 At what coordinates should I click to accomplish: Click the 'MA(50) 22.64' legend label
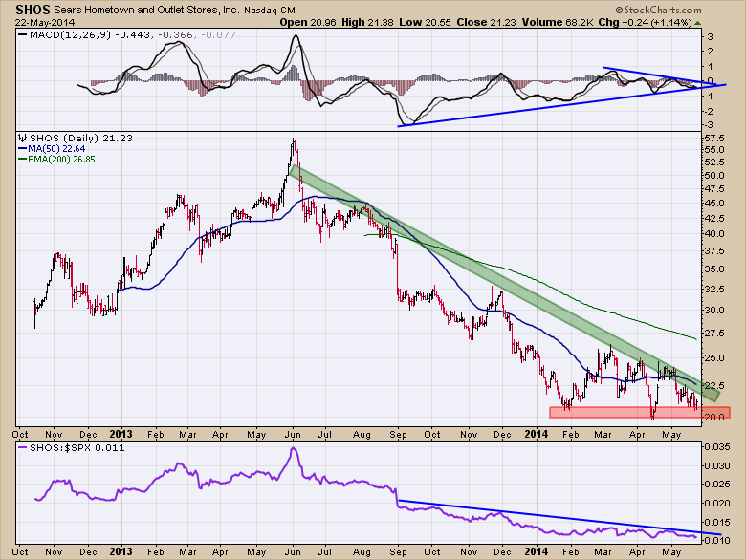click(x=56, y=149)
